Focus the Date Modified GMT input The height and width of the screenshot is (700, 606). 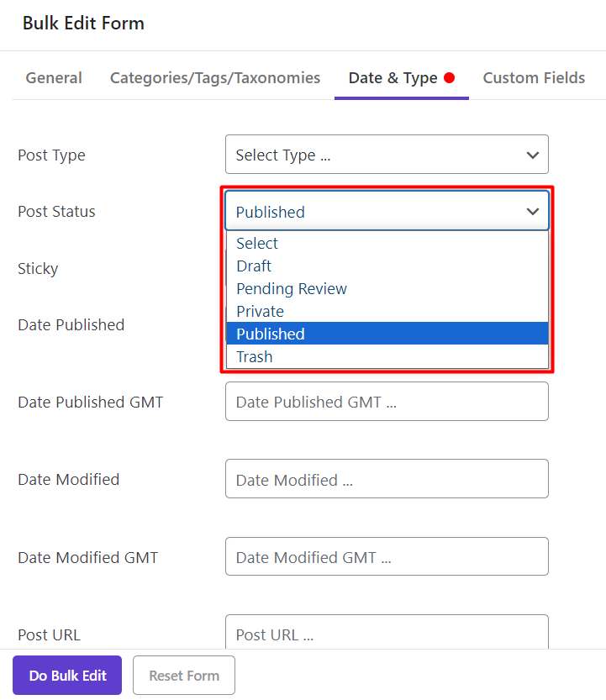click(x=387, y=556)
